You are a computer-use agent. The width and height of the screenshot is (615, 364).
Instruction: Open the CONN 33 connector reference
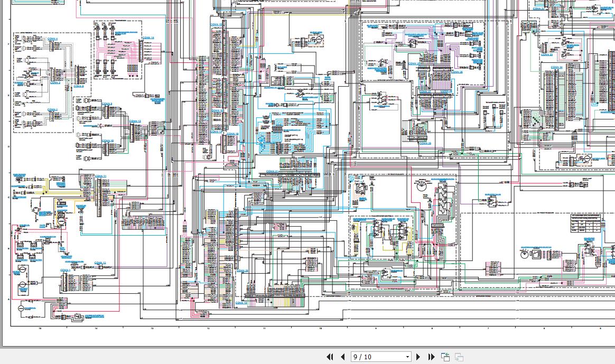pos(547,55)
